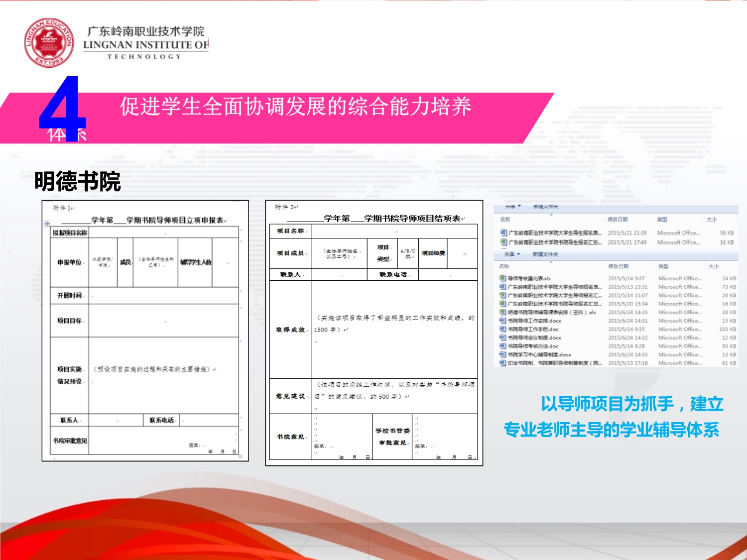Click the icon beside 书院导师工作手册.doc
The image size is (747, 560).
coord(503,330)
